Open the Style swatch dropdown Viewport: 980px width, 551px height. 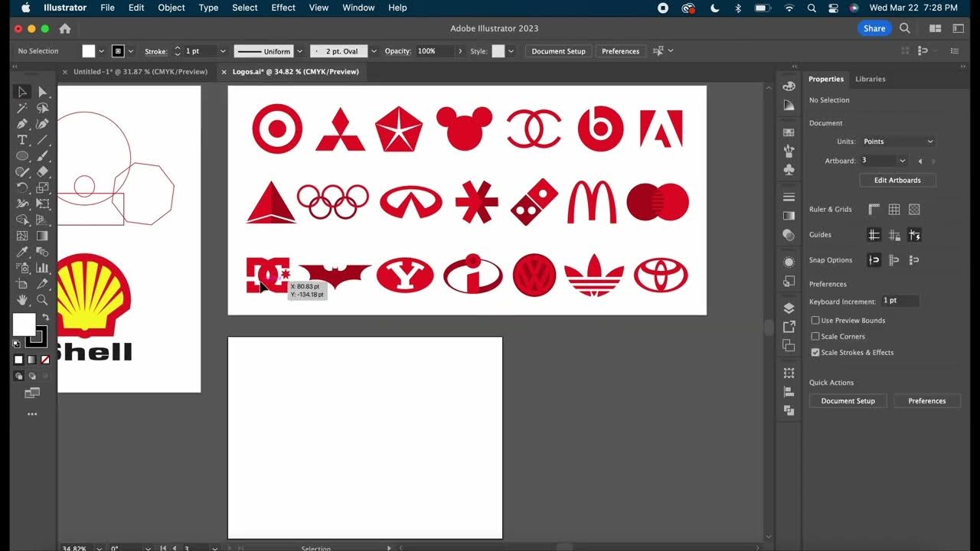coord(511,51)
